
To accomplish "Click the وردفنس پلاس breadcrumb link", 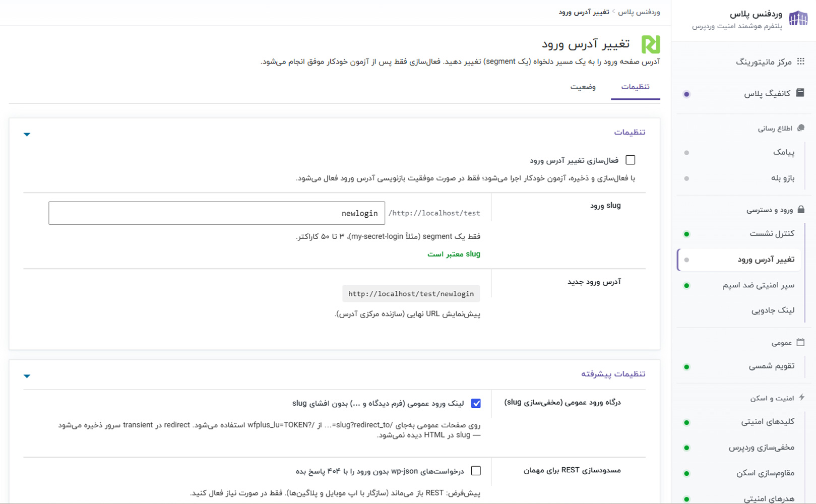I will tap(639, 12).
